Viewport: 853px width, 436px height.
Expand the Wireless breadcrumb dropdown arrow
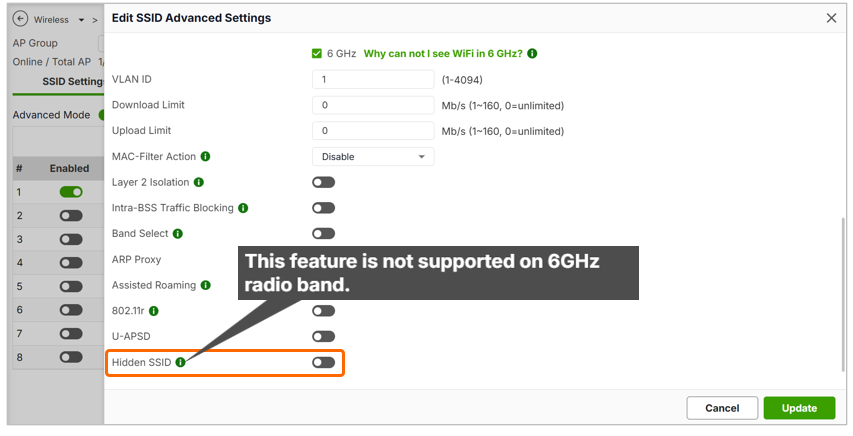[x=81, y=20]
